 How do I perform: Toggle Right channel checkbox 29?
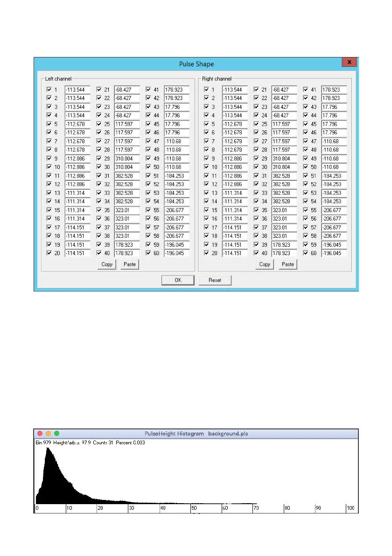[x=256, y=158]
